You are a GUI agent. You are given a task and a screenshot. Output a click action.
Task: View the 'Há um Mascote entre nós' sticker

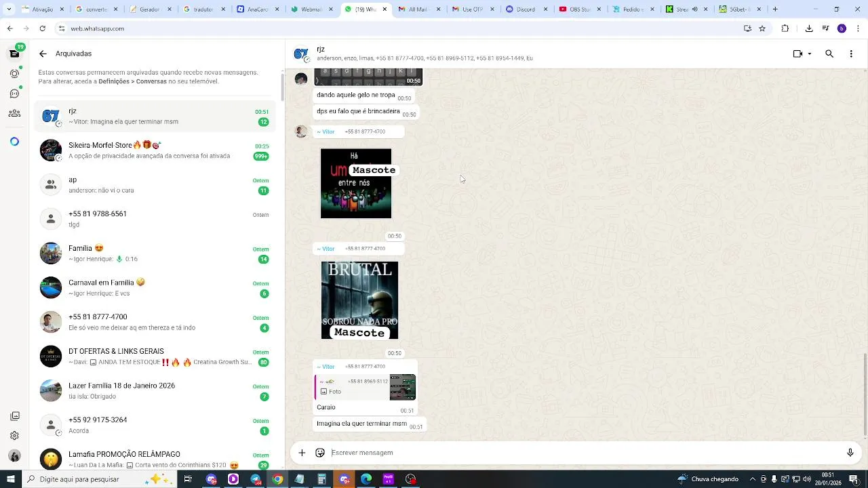coord(356,184)
